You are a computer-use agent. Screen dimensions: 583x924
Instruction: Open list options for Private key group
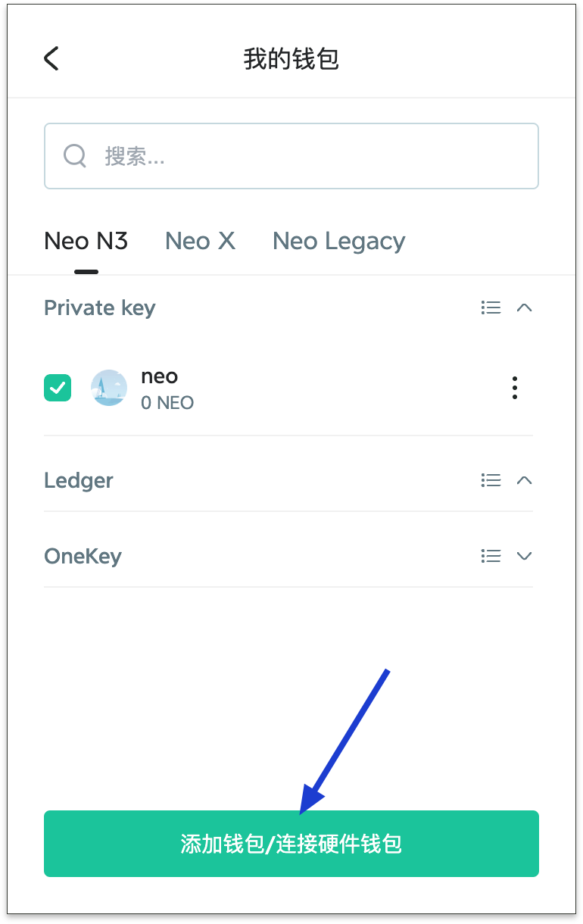[x=491, y=307]
